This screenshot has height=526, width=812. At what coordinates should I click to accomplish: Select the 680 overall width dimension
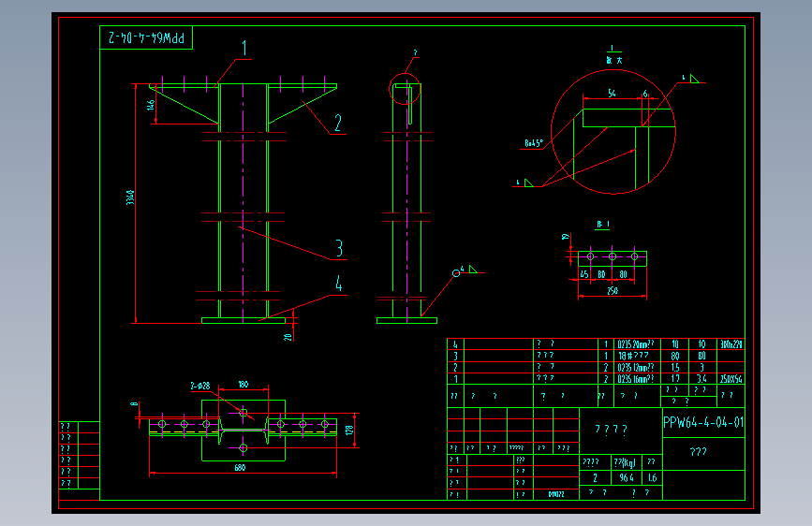tap(240, 467)
